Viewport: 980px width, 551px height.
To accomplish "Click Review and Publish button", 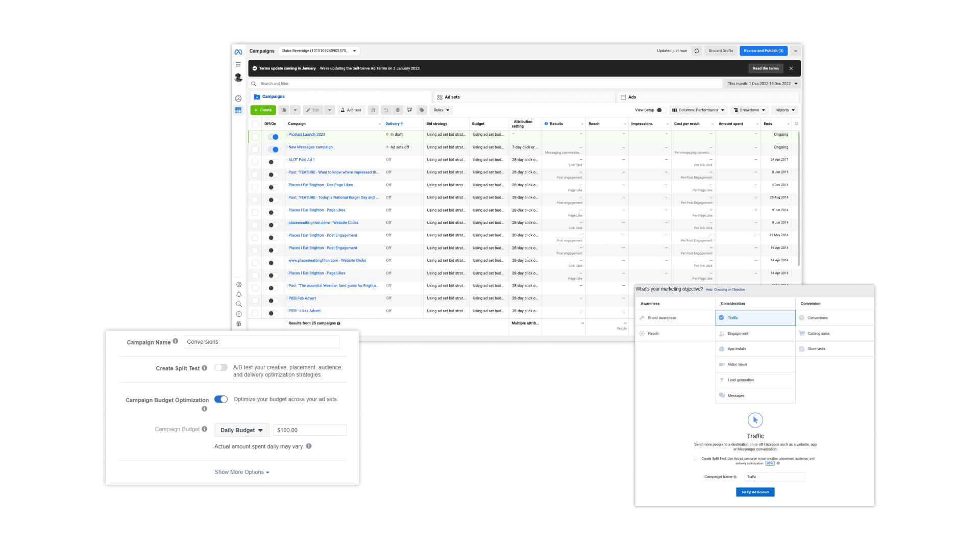I will (x=763, y=51).
